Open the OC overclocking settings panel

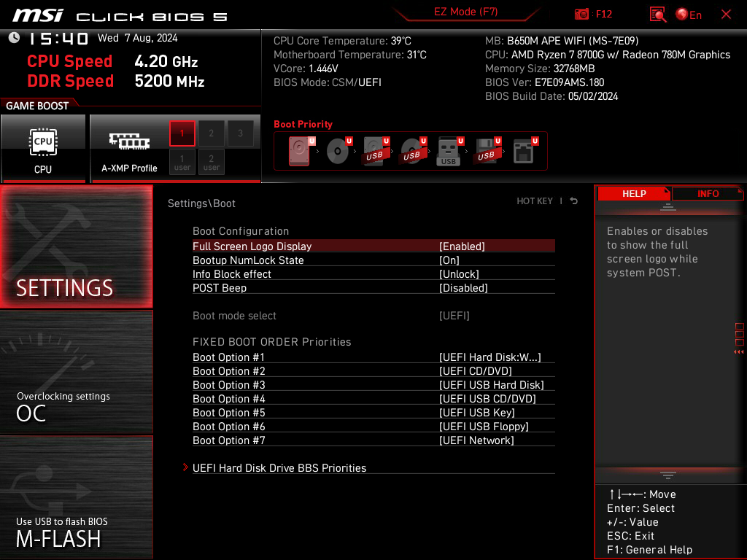click(76, 372)
